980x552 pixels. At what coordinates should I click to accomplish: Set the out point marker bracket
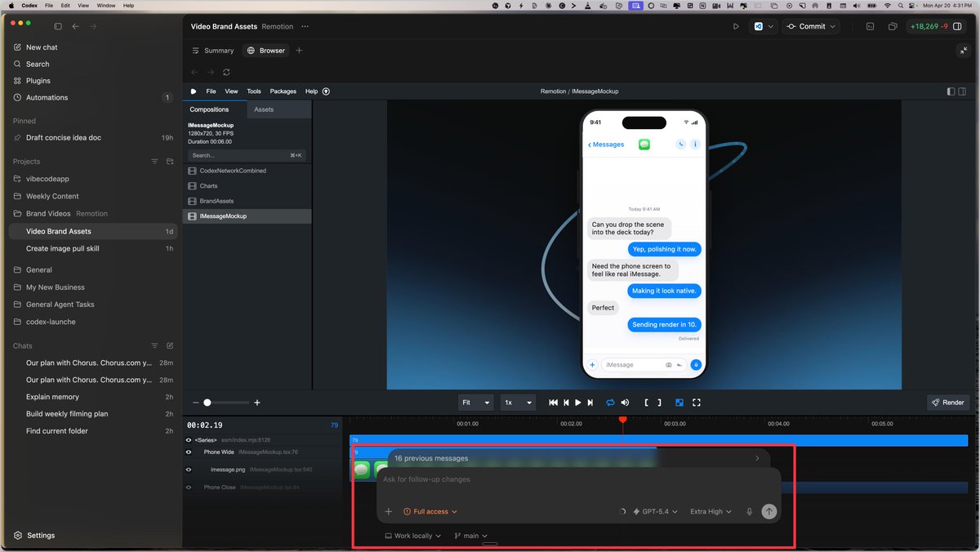pyautogui.click(x=659, y=403)
